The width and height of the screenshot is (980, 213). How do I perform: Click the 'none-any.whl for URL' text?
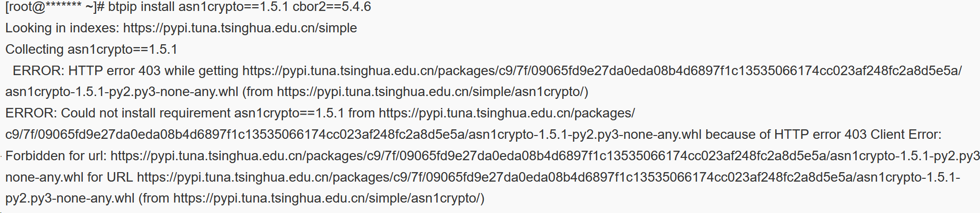(69, 177)
